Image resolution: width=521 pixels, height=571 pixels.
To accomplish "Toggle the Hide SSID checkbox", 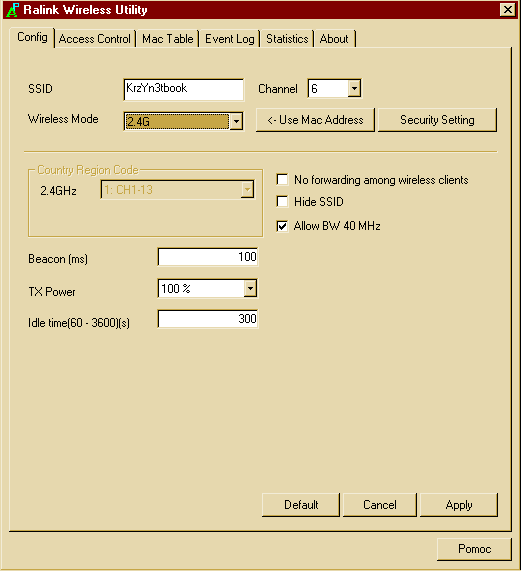I will [x=282, y=201].
